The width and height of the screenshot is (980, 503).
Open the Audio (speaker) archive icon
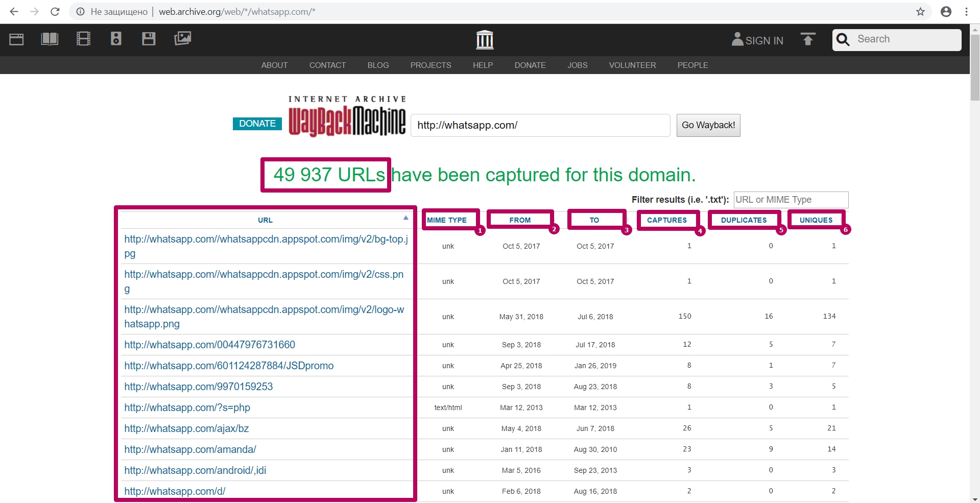tap(116, 39)
